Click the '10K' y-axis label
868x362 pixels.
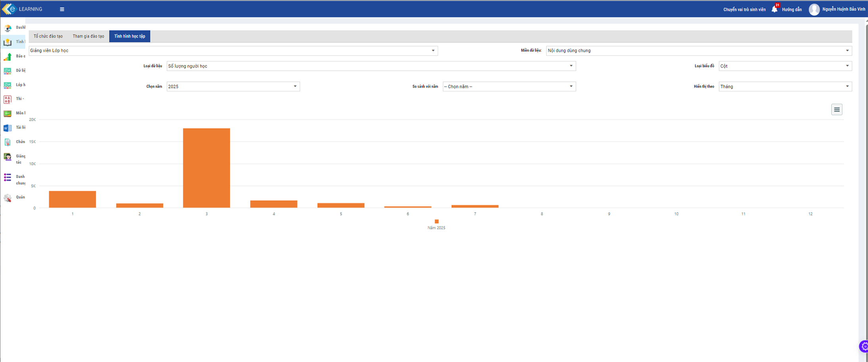pyautogui.click(x=33, y=164)
